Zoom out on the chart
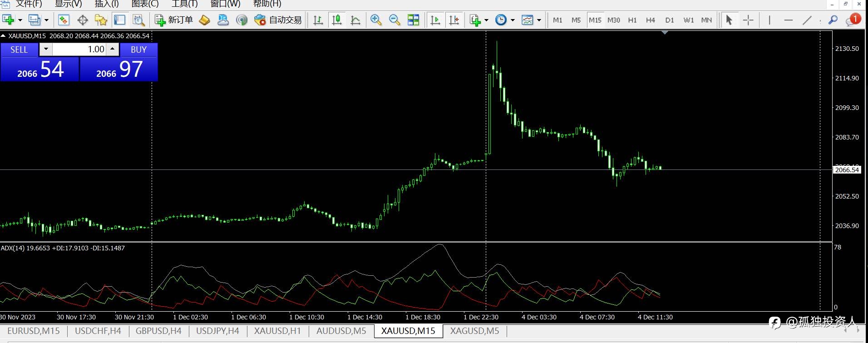The width and height of the screenshot is (868, 343). point(395,20)
